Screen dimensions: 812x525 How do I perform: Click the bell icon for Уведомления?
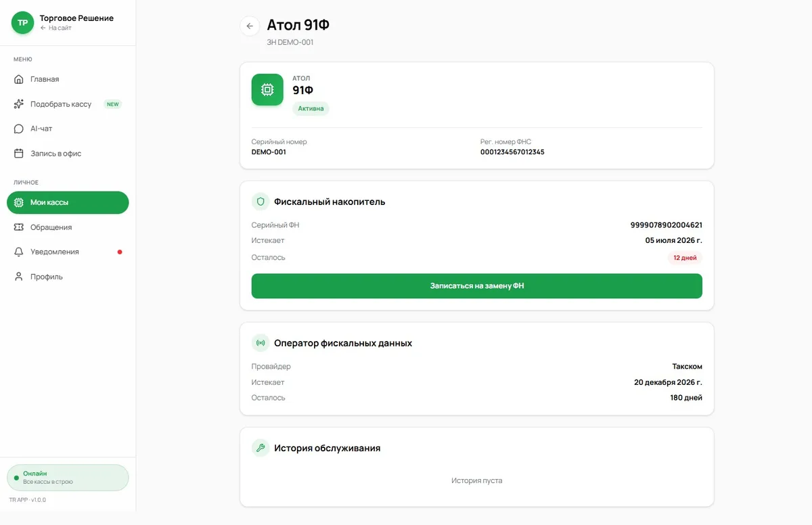pos(19,252)
